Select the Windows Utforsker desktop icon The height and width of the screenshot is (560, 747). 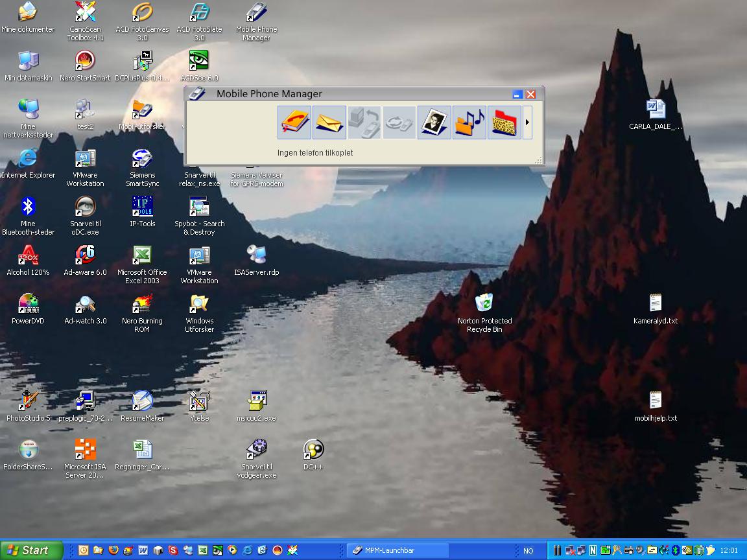click(x=199, y=314)
